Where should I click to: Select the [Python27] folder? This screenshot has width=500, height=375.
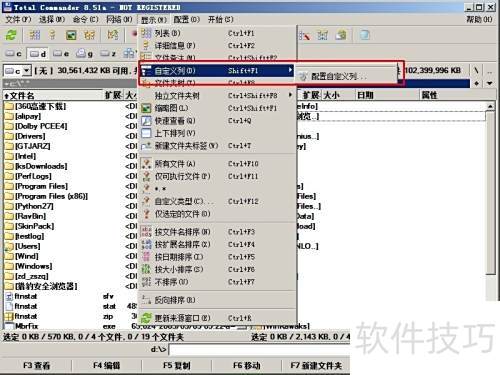(29, 206)
